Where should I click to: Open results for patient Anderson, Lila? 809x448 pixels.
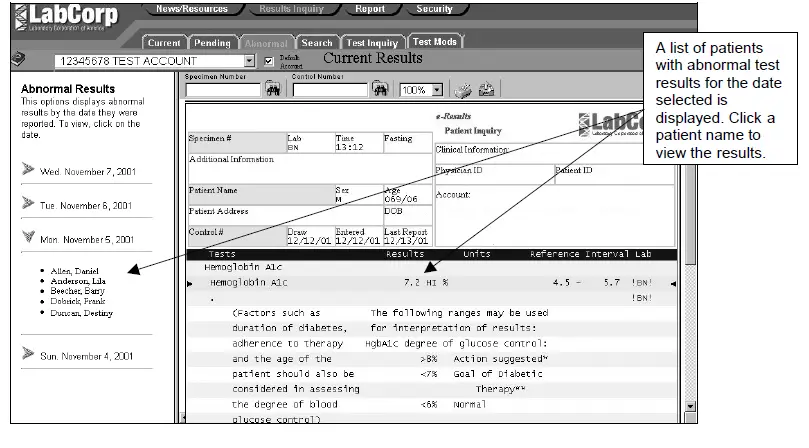pos(78,281)
